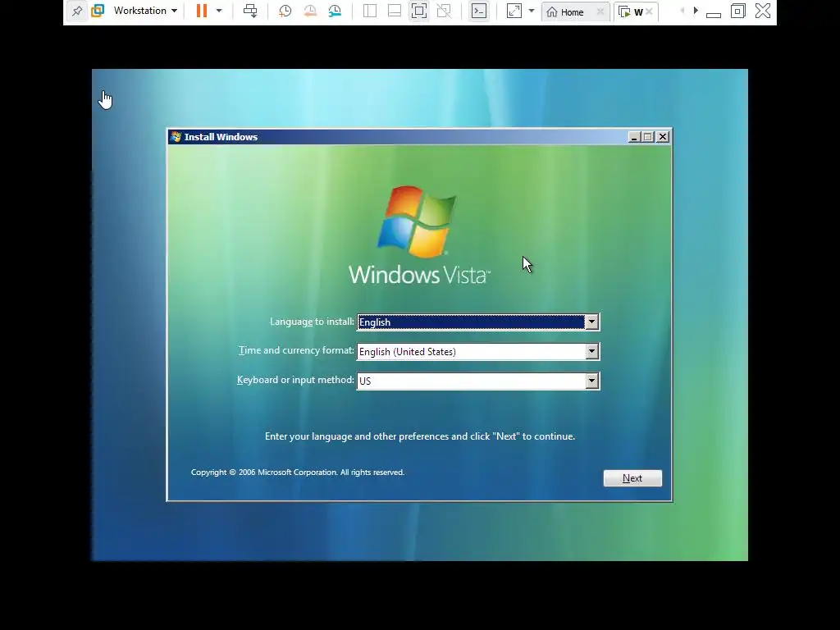Screen dimensions: 840x630
Task: Take a snapshot with the clock-plus icon
Action: click(285, 11)
